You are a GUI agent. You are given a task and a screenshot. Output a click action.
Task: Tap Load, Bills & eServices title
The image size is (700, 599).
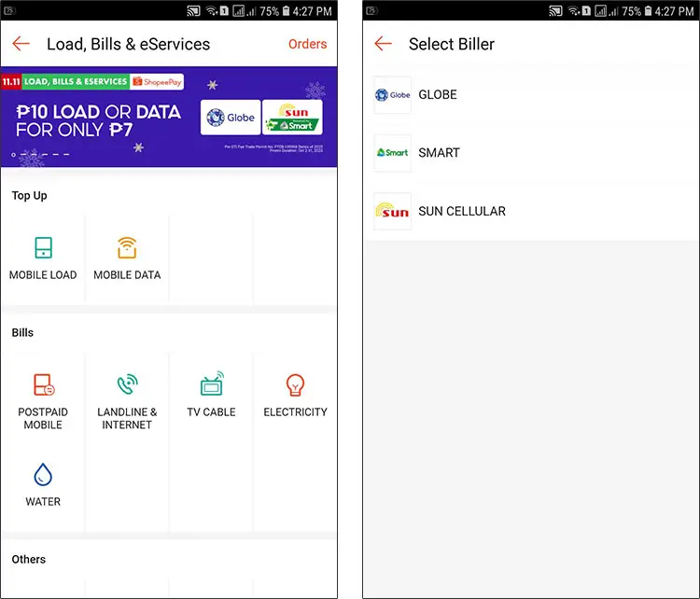click(128, 44)
